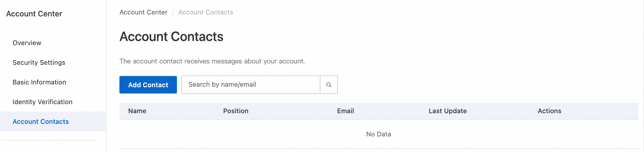Open Overview in the sidebar
The image size is (644, 152).
(27, 43)
